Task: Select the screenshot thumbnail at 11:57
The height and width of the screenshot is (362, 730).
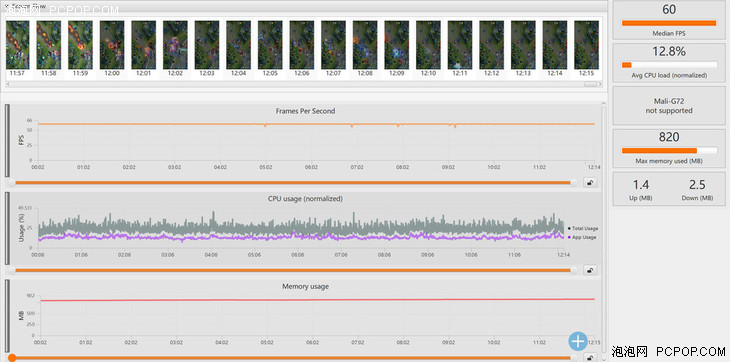Action: [17, 45]
